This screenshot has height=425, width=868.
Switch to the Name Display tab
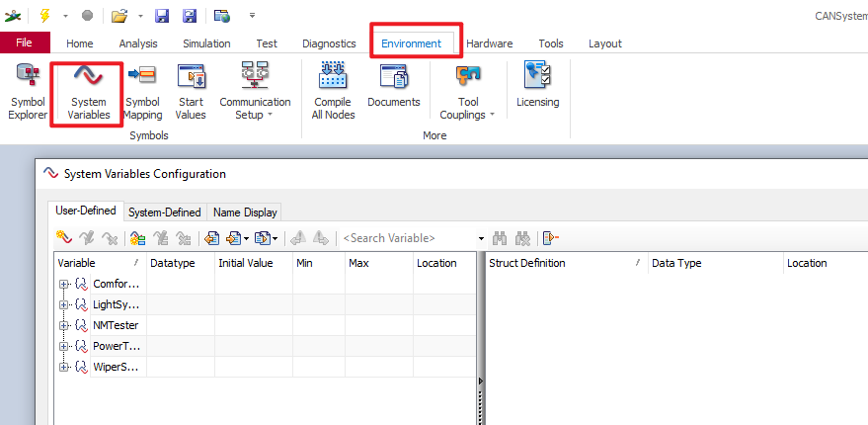245,212
